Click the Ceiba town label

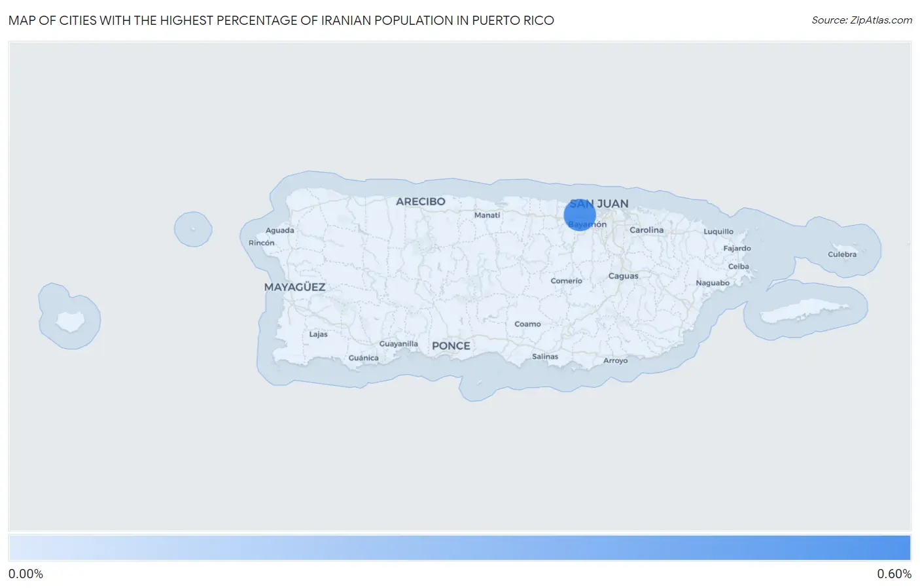[x=738, y=266]
